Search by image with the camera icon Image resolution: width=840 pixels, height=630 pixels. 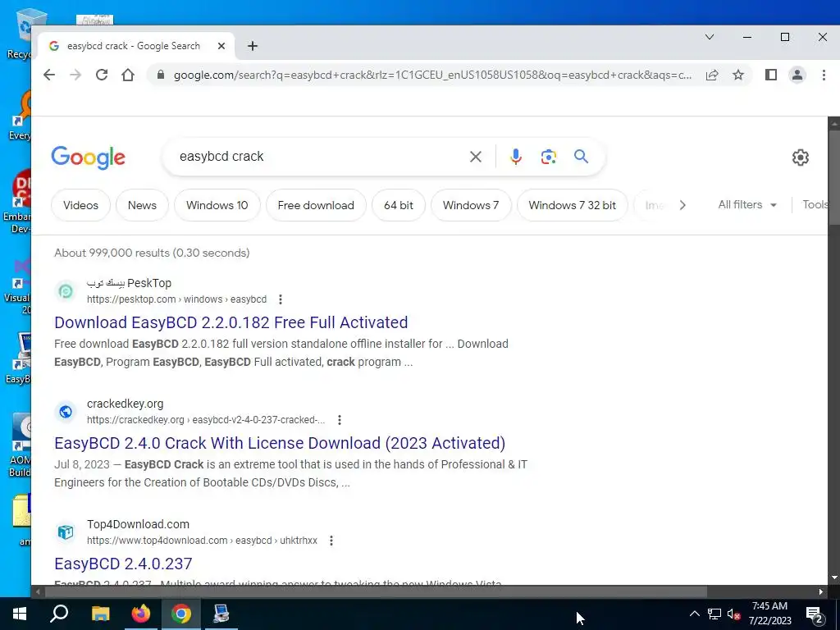(x=548, y=157)
